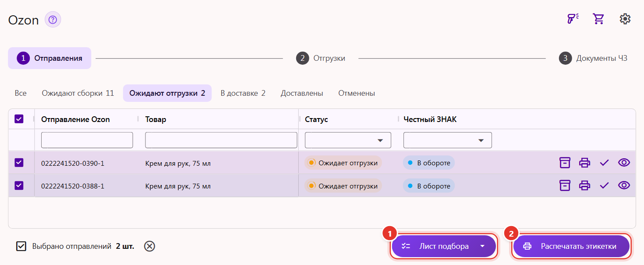Expand the Лист подбора dropdown arrow
Image resolution: width=644 pixels, height=265 pixels.
482,246
